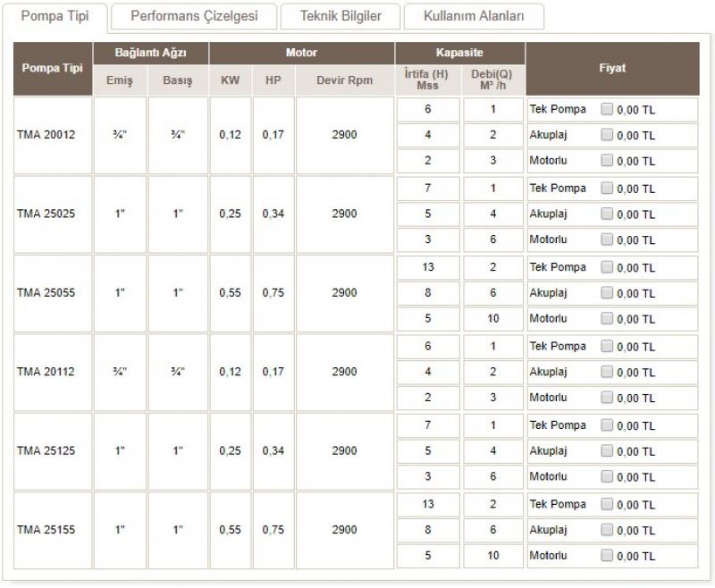This screenshot has height=588, width=715.
Task: Select the Kullanım Alanları tab
Action: point(473,16)
